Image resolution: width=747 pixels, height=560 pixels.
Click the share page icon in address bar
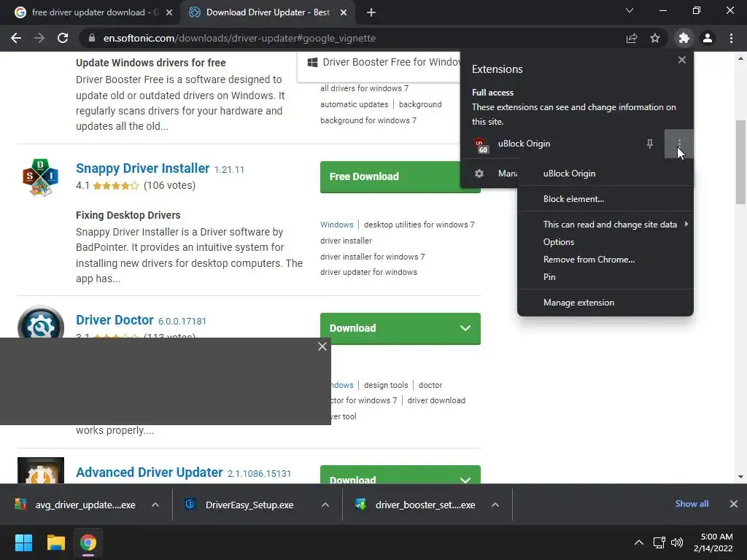point(632,38)
